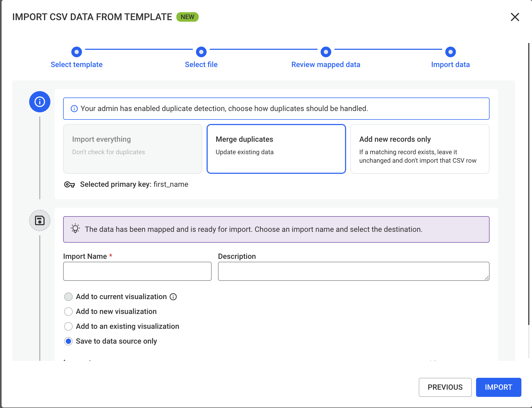Click the IMPORT button

(499, 387)
